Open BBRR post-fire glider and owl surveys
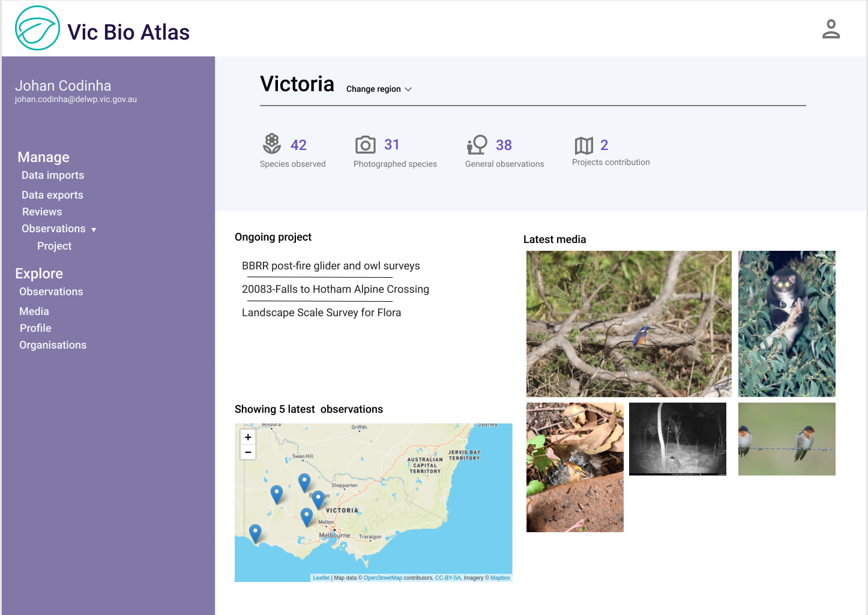Image resolution: width=868 pixels, height=615 pixels. coord(331,266)
